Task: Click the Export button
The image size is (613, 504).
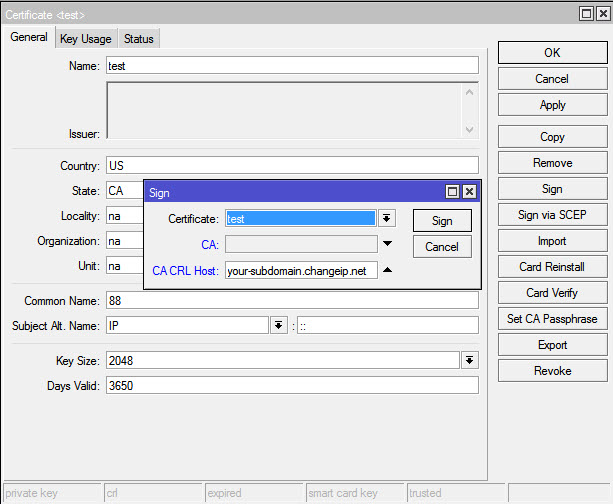Action: [552, 345]
